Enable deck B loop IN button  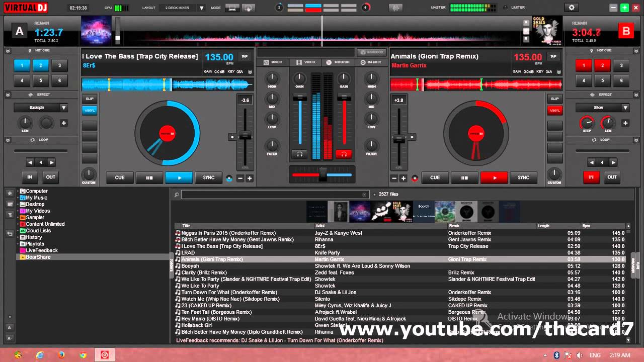coord(591,177)
